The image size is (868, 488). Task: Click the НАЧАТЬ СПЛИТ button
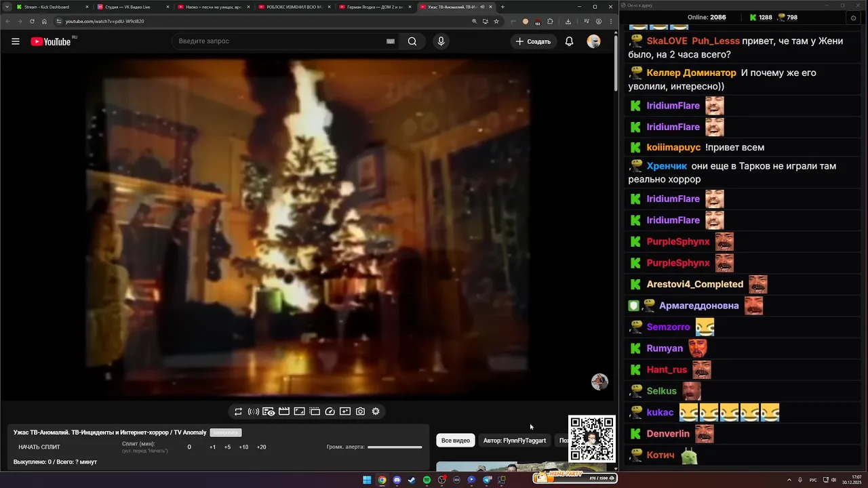coord(39,447)
